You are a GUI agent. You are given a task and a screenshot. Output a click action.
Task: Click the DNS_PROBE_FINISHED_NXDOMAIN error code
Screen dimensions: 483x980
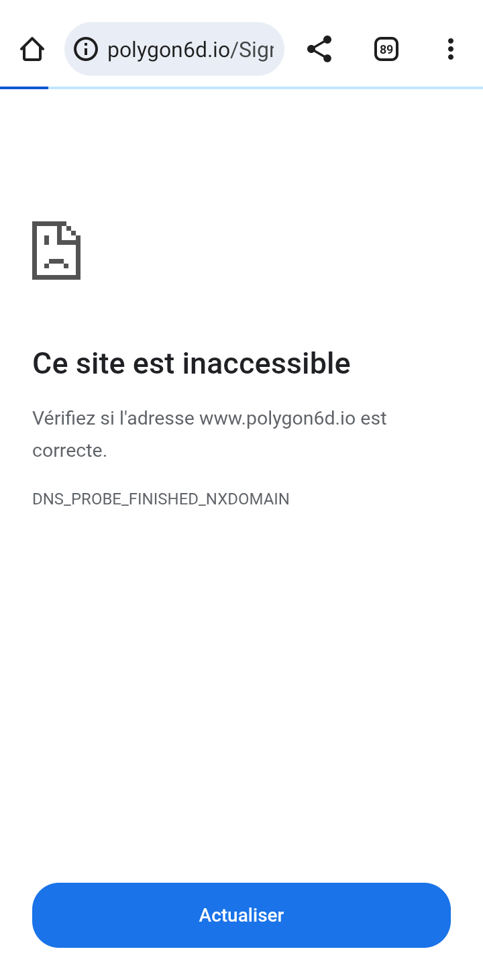coord(161,499)
